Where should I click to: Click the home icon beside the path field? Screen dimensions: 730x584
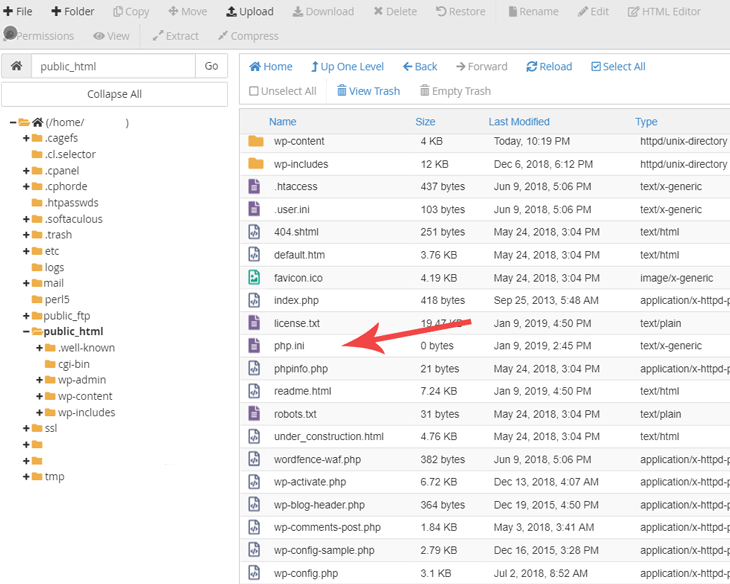click(x=17, y=66)
